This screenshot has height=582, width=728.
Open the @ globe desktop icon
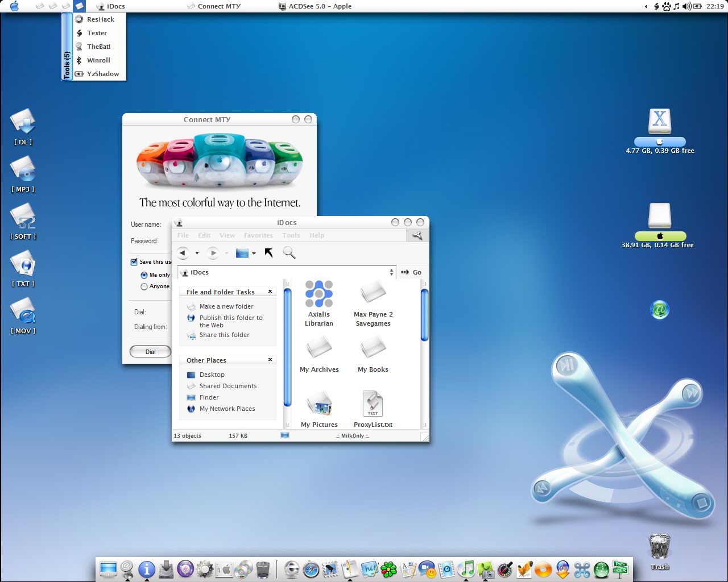pyautogui.click(x=659, y=310)
